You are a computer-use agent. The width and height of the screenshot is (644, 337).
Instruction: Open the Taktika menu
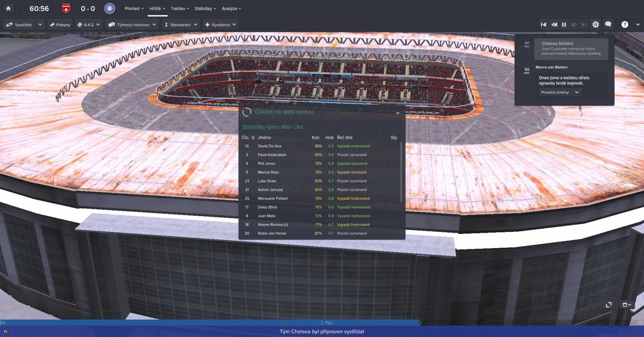click(x=180, y=8)
